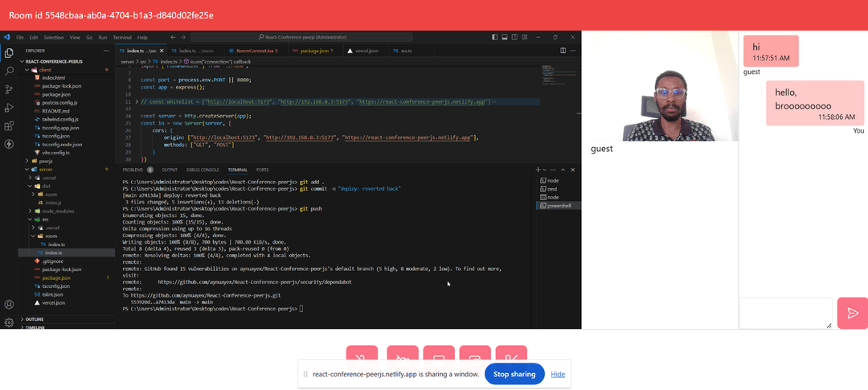Open the Run and Debug activity icon
868x390 pixels.
coord(9,108)
